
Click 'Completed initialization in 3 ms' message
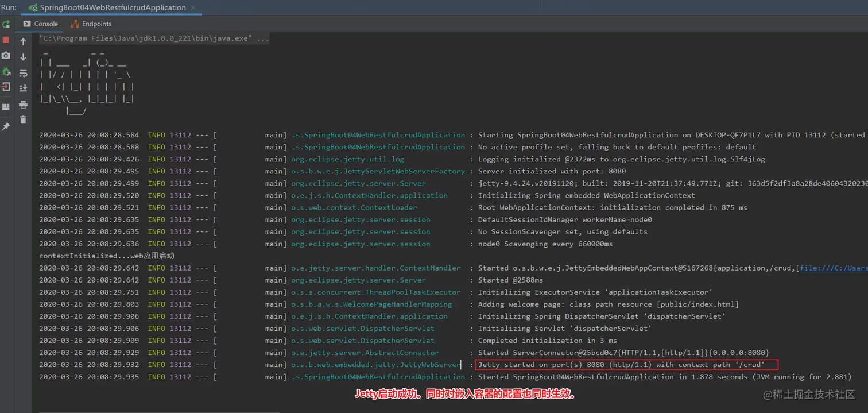click(548, 341)
